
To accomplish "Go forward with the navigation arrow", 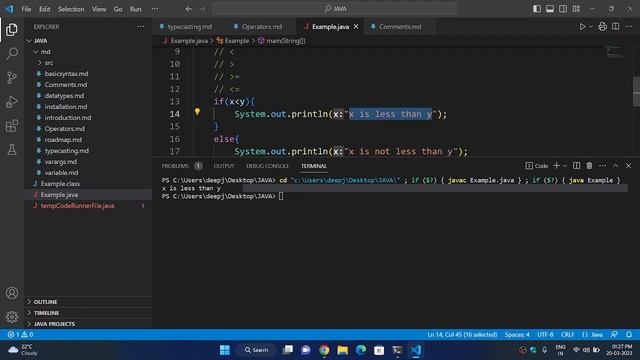I will click(202, 9).
